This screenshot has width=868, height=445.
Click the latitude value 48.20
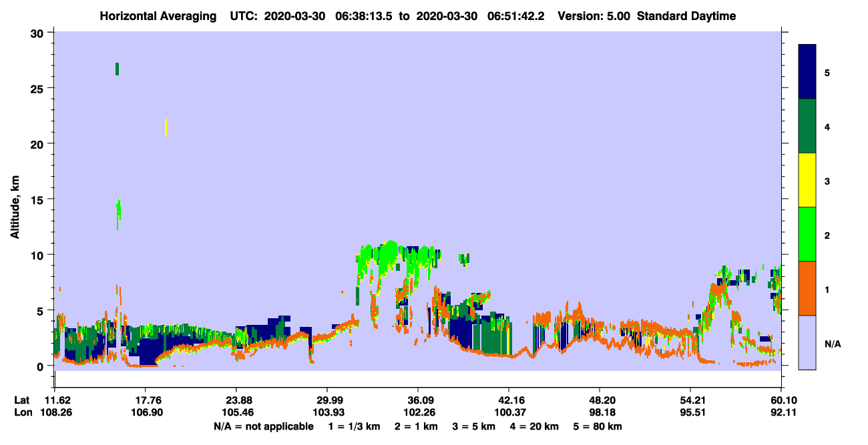tap(602, 400)
